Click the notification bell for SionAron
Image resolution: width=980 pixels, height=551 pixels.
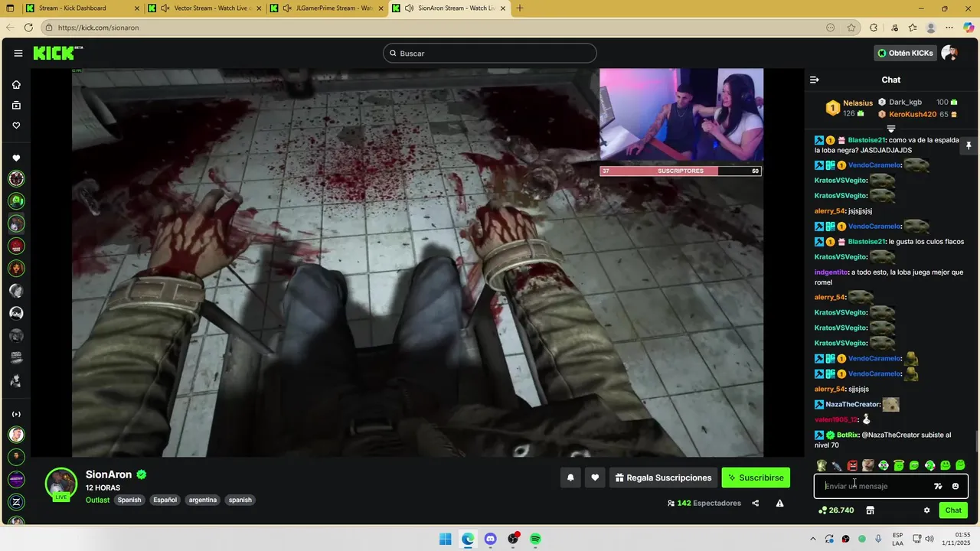(570, 478)
